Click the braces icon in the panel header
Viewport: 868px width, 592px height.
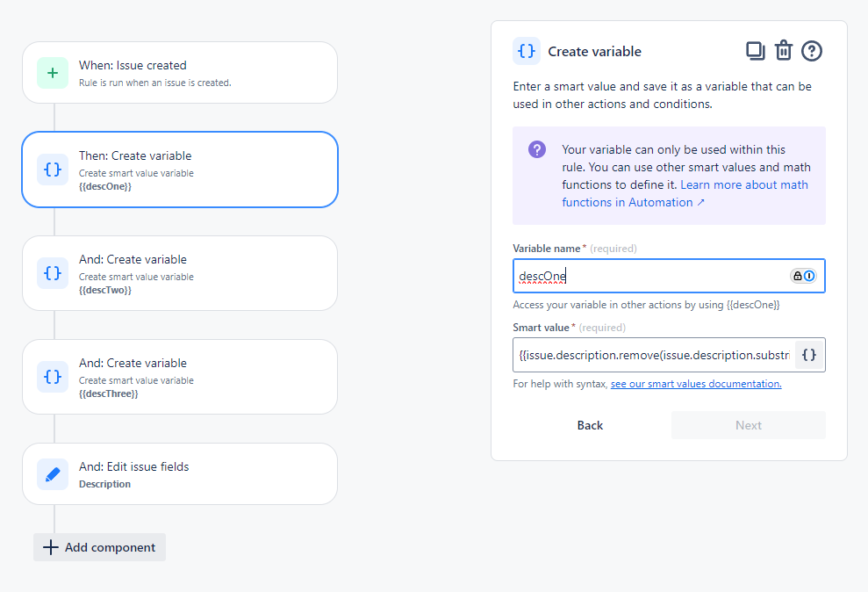tap(527, 51)
